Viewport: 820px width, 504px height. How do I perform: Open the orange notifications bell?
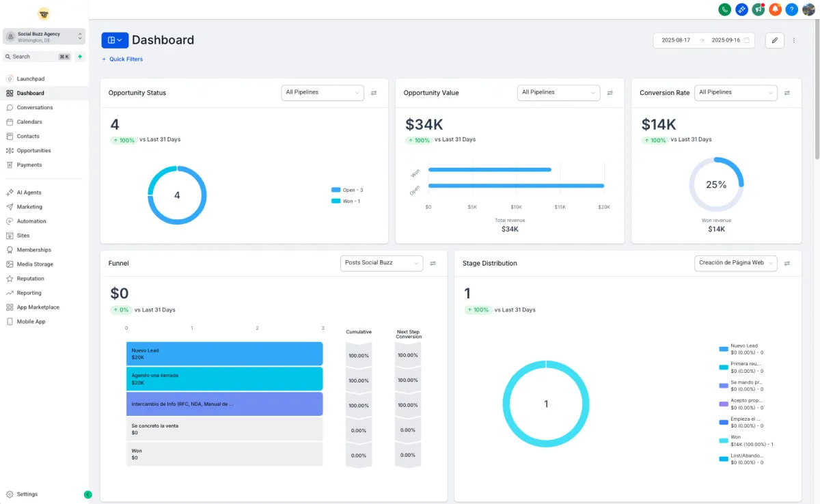click(775, 10)
